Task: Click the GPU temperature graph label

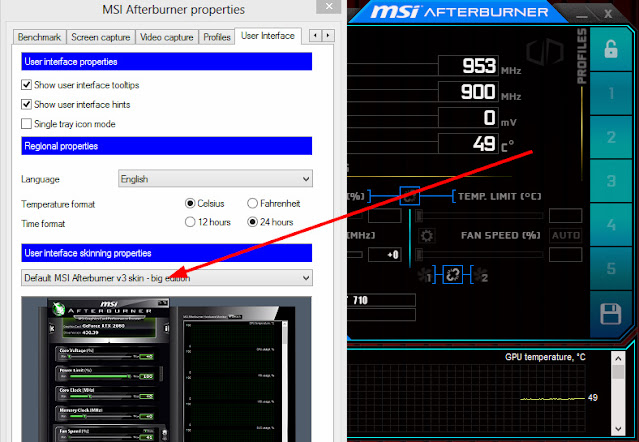Action: pos(545,357)
